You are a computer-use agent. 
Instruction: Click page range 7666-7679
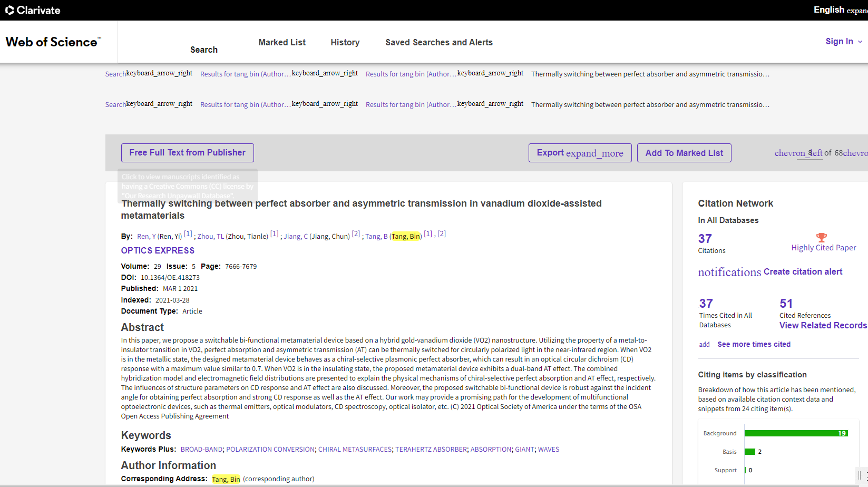[241, 267]
